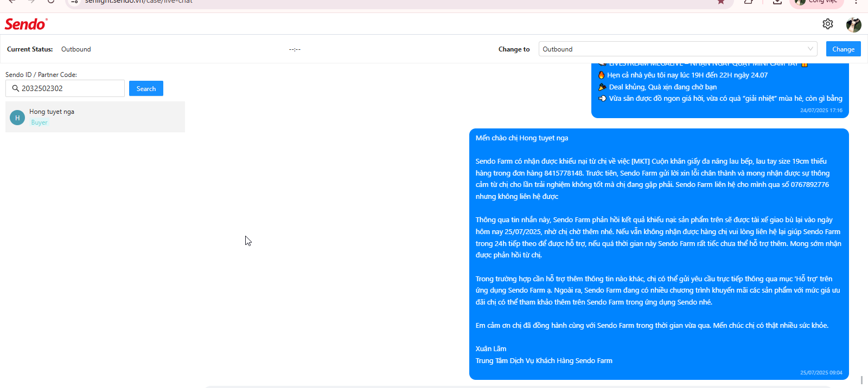The height and width of the screenshot is (388, 868).
Task: Open the browser downloads icon
Action: point(777,2)
